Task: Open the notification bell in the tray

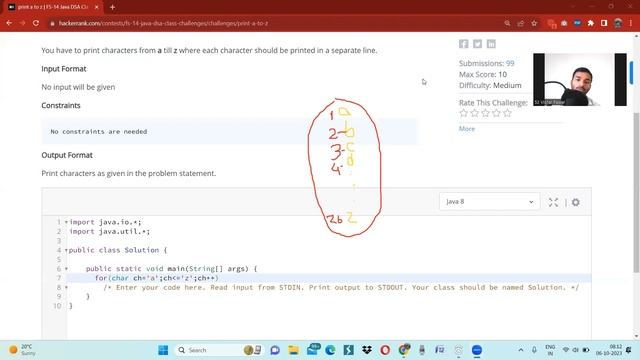Action: [629, 350]
